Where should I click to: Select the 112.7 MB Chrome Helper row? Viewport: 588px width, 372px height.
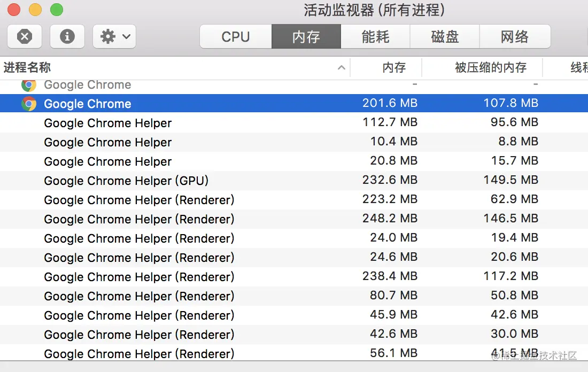pyautogui.click(x=108, y=123)
